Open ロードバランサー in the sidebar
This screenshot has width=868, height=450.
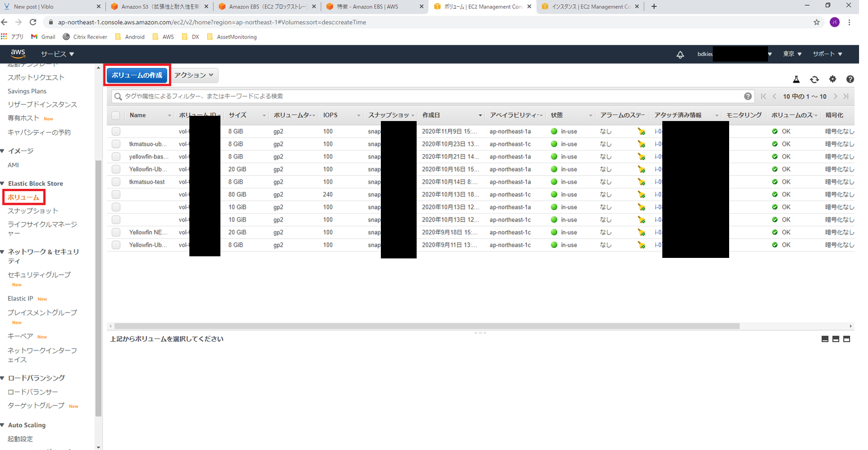pos(33,392)
